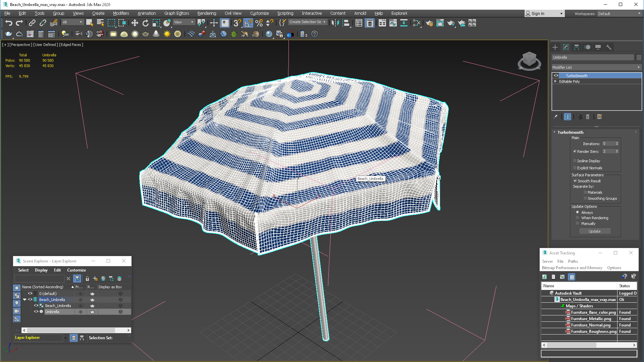Open the Graph Editors menu

176,13
